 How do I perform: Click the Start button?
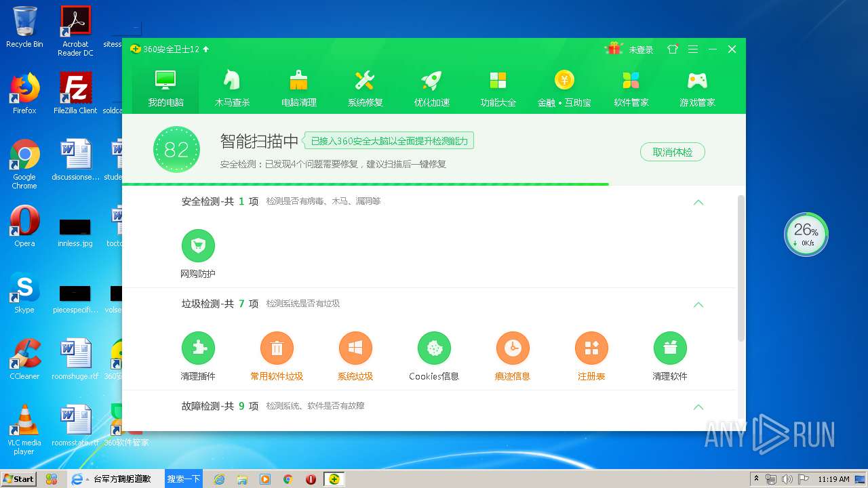(x=19, y=479)
